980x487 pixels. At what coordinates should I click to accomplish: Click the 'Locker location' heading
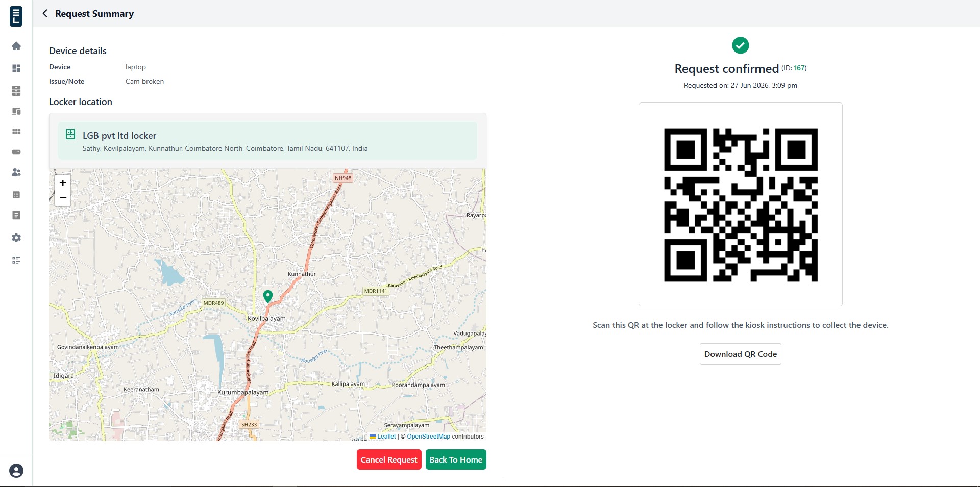(x=81, y=102)
